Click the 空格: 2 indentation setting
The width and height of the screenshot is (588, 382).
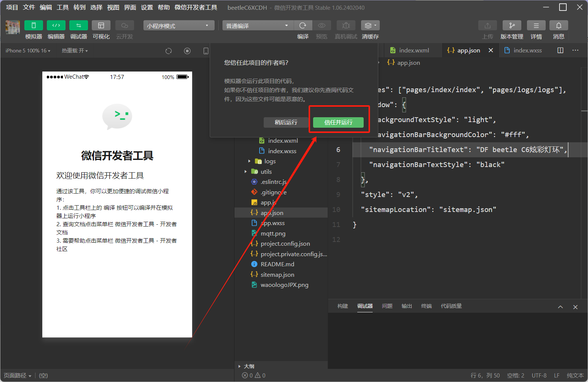(515, 375)
